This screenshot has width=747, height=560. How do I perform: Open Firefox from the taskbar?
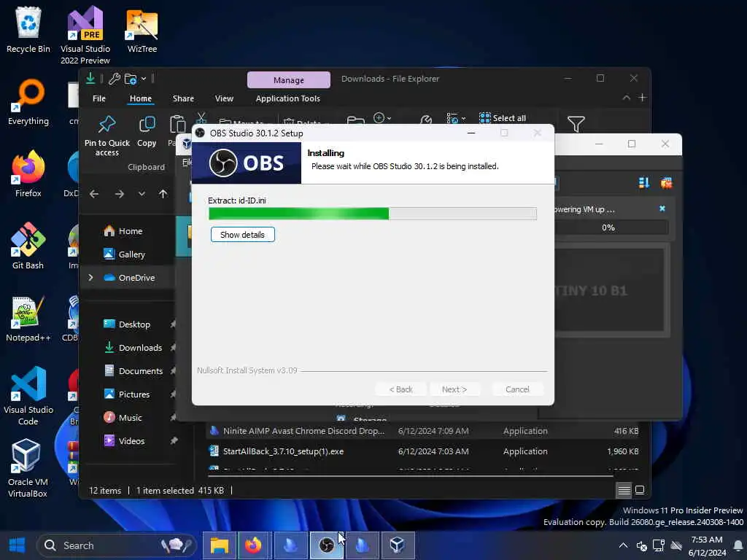click(254, 545)
